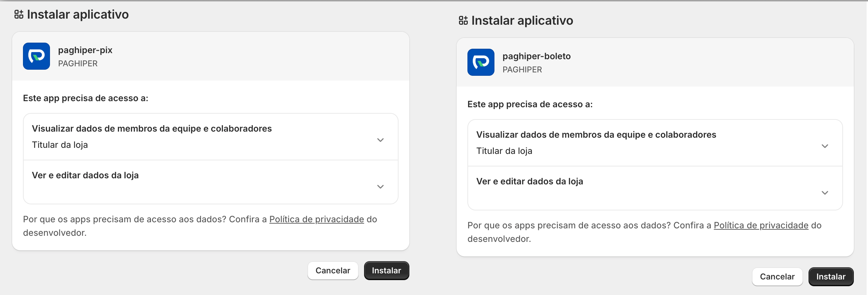Viewport: 868px width, 295px height.
Task: Install the paghiper-pix app
Action: coord(386,271)
